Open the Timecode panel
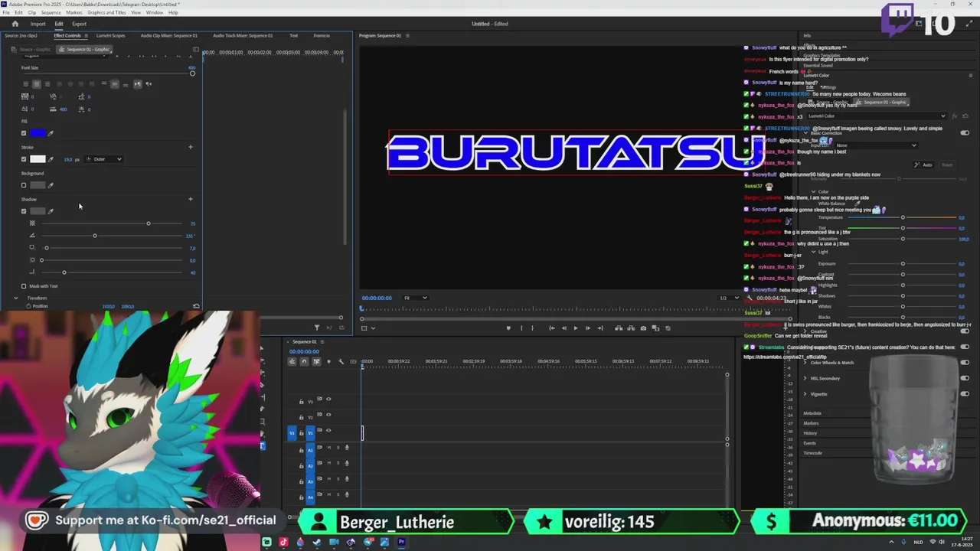980x551 pixels. (x=812, y=453)
